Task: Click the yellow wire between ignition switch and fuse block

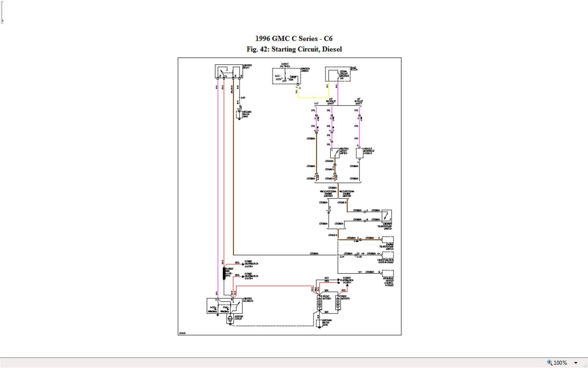Action: coord(313,97)
